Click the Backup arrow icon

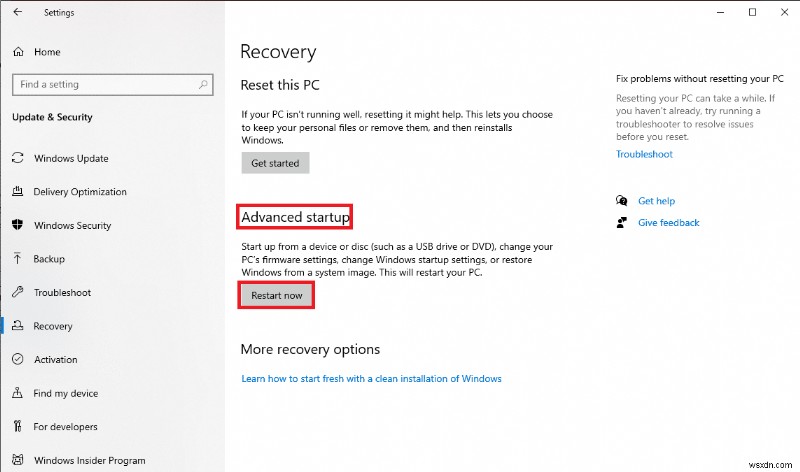click(18, 259)
